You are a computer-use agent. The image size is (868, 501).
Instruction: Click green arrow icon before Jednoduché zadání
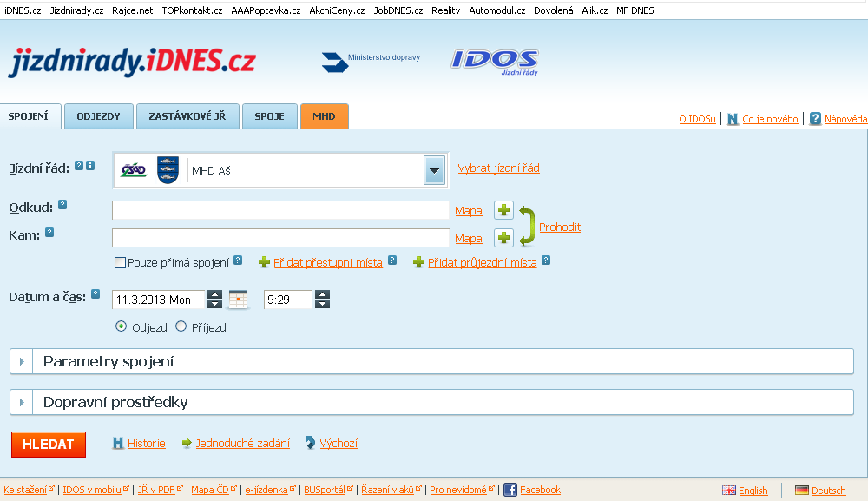[187, 443]
